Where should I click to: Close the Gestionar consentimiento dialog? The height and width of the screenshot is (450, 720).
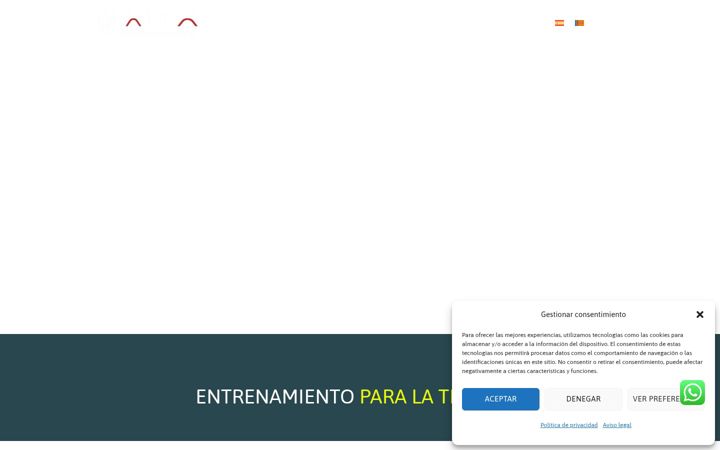[x=700, y=315]
